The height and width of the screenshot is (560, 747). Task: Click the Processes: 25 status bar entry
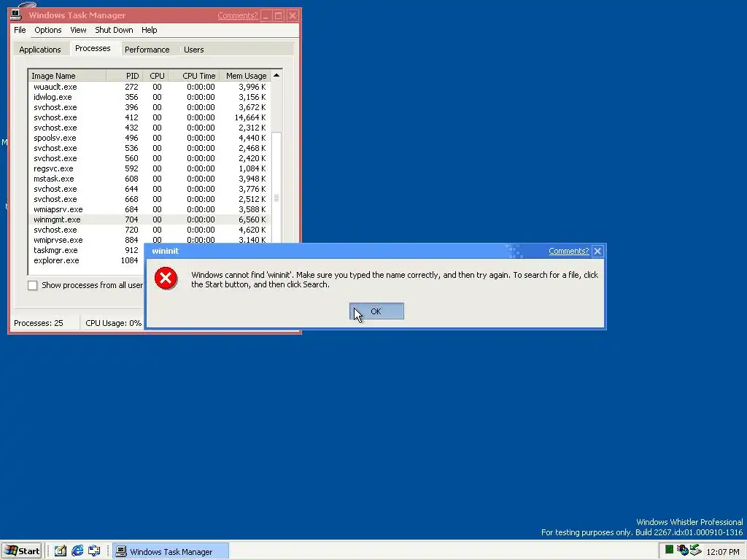[x=39, y=323]
